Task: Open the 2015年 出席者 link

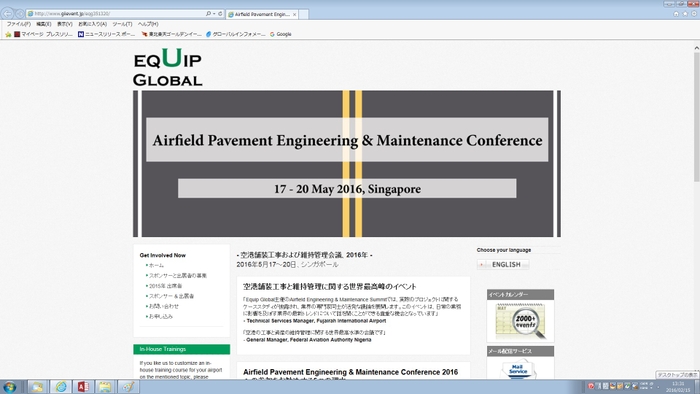Action: tap(165, 286)
